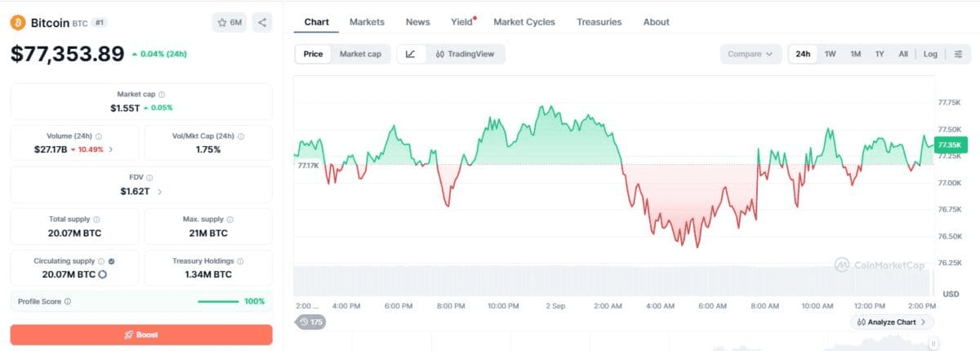Click the 21M BTC max supply value
980x351 pixels.
click(x=208, y=233)
